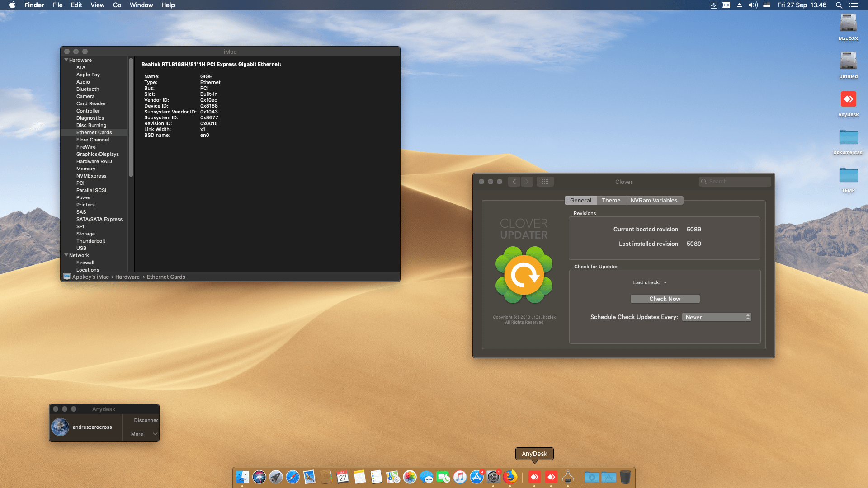Open Photos from the Dock
Image resolution: width=868 pixels, height=488 pixels.
click(x=410, y=477)
